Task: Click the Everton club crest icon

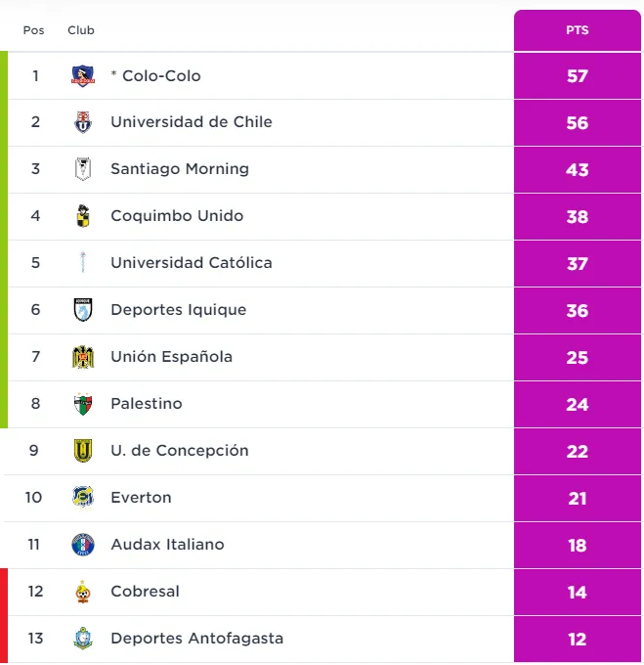Action: 83,498
